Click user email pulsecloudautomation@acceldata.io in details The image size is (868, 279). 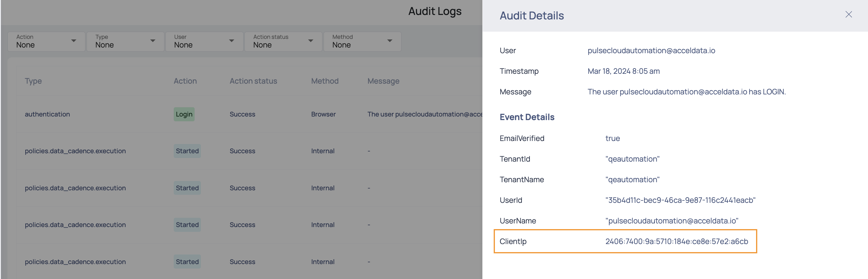coord(651,50)
